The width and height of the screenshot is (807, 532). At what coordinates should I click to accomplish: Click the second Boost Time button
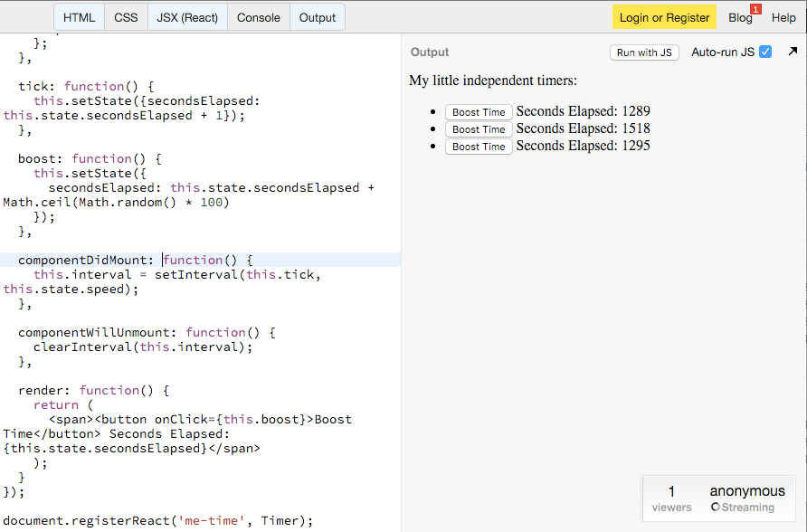pos(479,128)
